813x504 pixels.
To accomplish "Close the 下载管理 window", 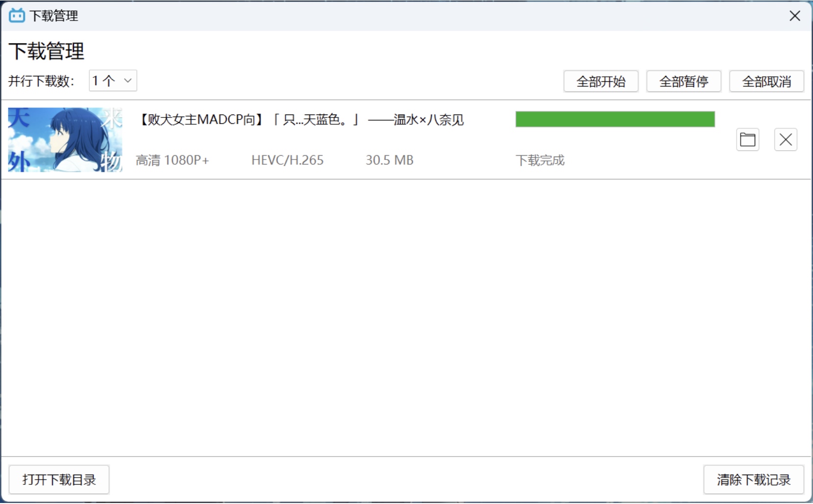I will coord(794,16).
